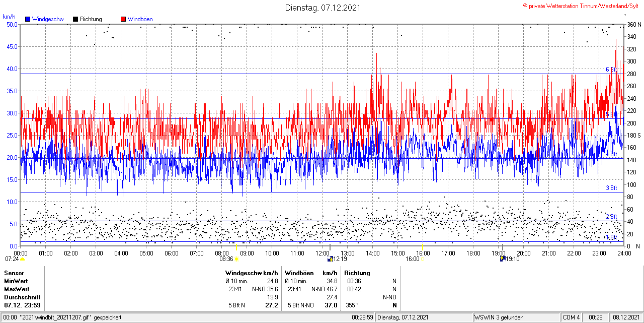Click the 6 Bft threshold label
The image size is (644, 323).
tap(611, 70)
